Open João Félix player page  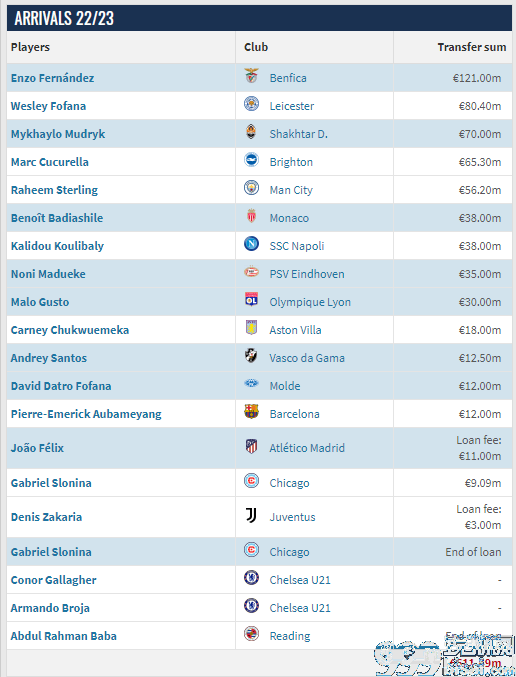click(37, 448)
